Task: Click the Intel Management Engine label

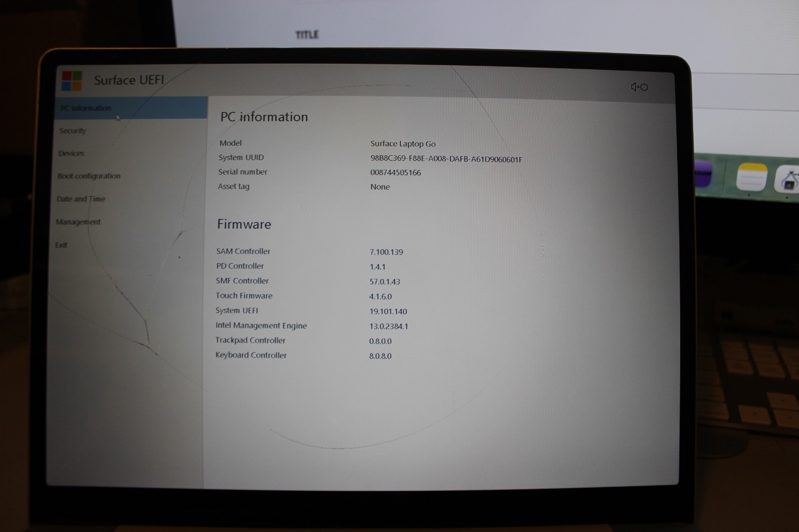Action: [x=261, y=325]
